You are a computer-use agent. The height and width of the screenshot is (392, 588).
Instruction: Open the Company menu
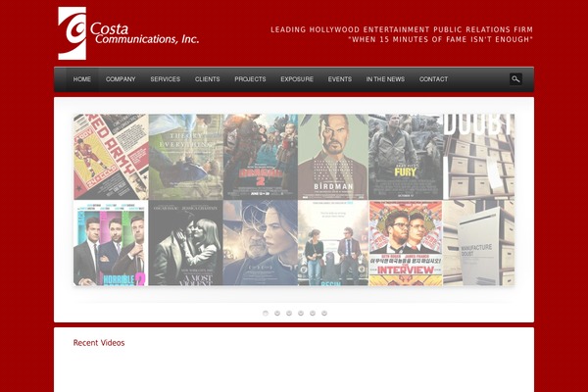121,79
